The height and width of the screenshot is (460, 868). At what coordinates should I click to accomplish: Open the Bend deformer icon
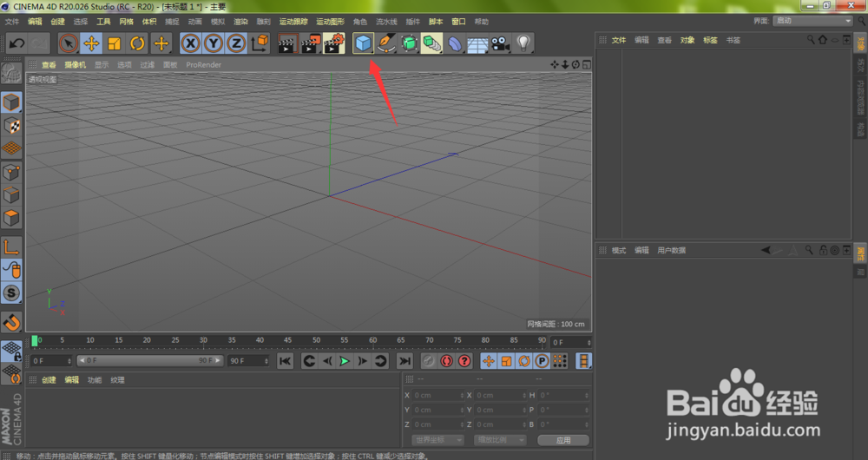(455, 43)
